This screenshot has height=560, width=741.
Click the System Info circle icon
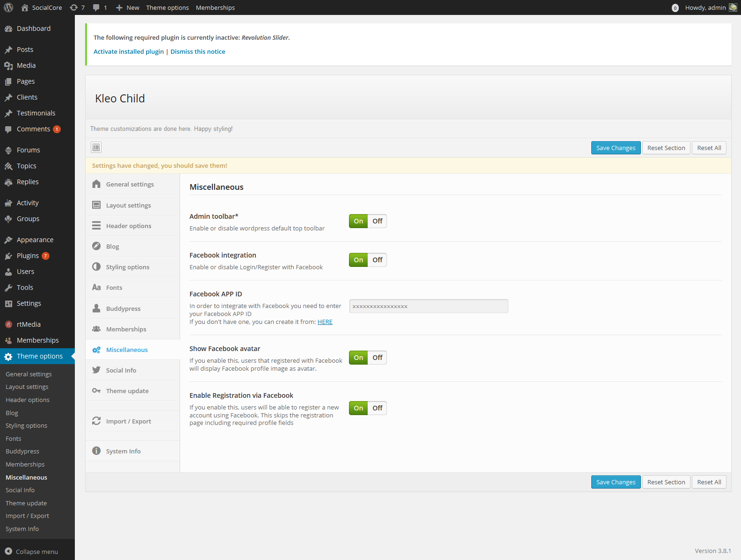[96, 451]
